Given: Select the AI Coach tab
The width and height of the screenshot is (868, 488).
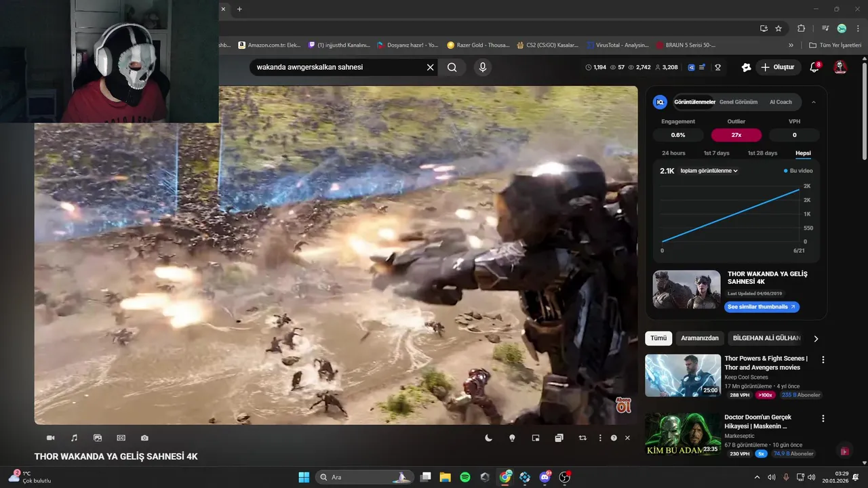Looking at the screenshot, I should coord(781,102).
